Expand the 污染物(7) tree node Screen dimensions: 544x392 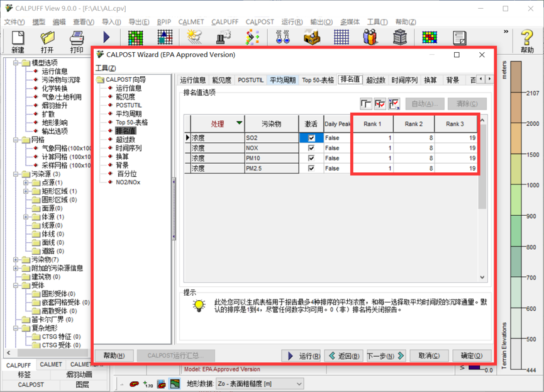pos(16,260)
